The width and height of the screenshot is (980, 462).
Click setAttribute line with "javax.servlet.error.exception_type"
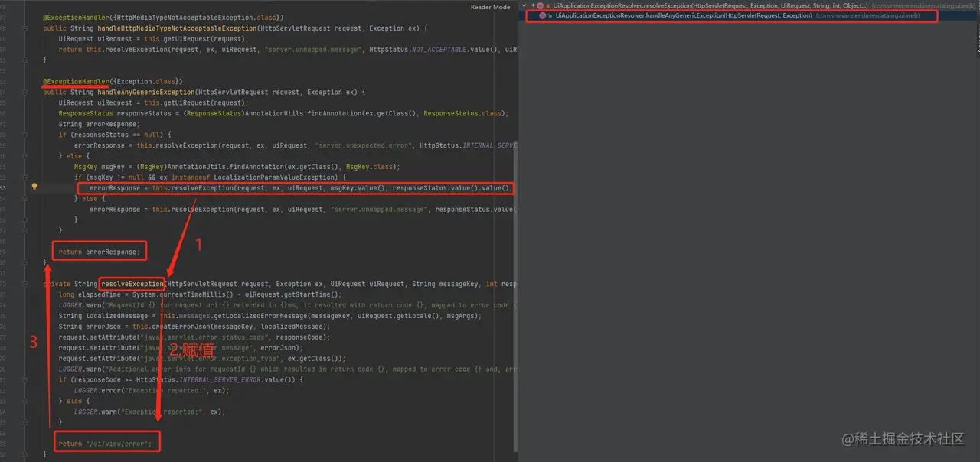(202, 358)
